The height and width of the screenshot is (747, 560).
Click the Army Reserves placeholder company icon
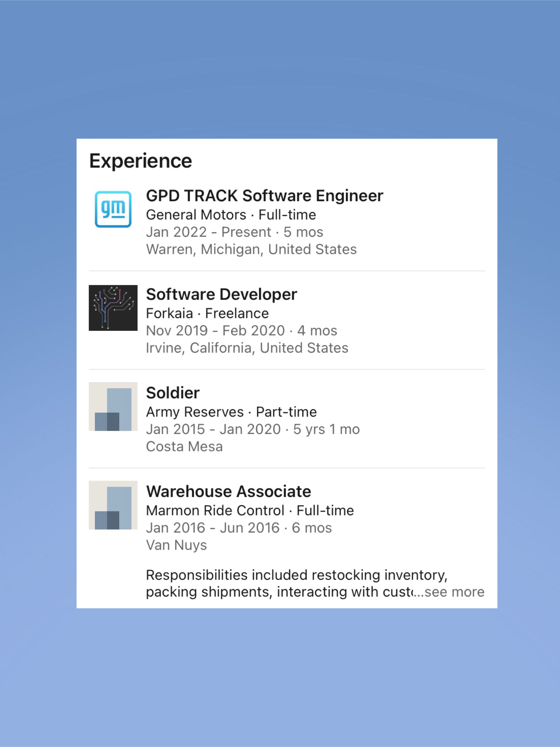click(x=113, y=406)
